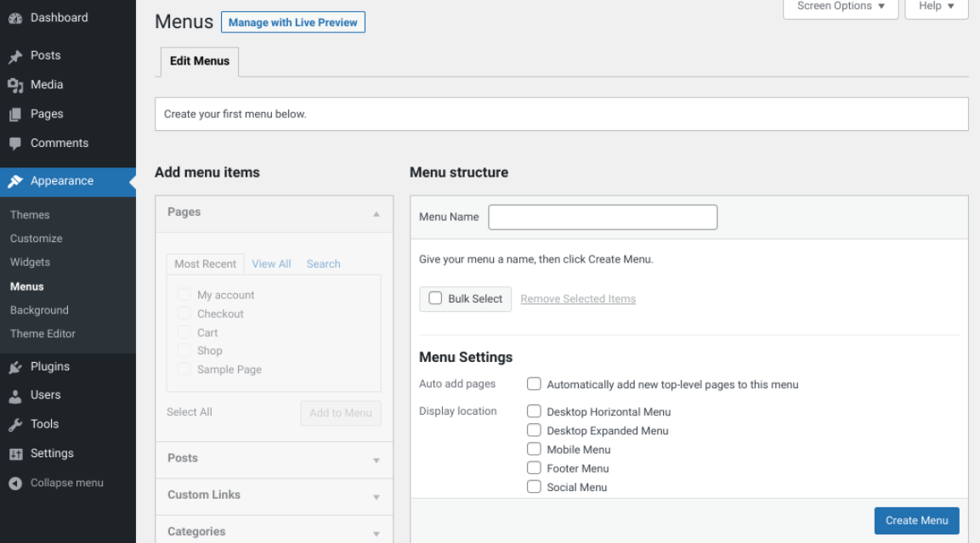Collapse the Pages panel arrow

[x=377, y=214]
